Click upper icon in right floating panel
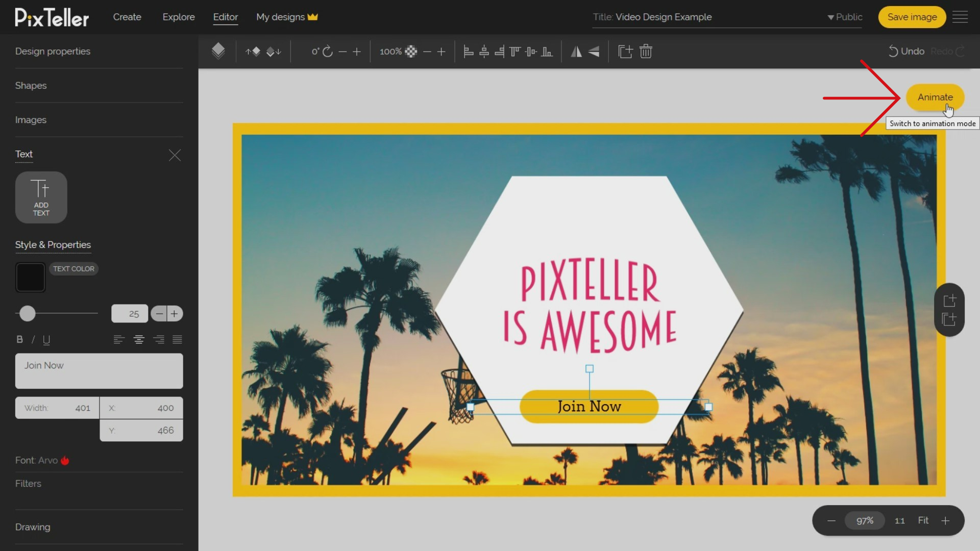The image size is (980, 551). click(949, 300)
